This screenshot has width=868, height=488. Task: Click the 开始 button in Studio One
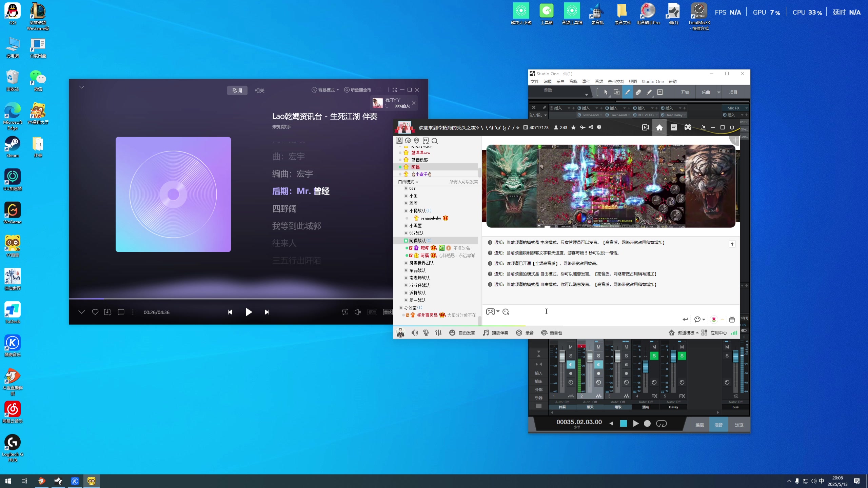tap(685, 92)
